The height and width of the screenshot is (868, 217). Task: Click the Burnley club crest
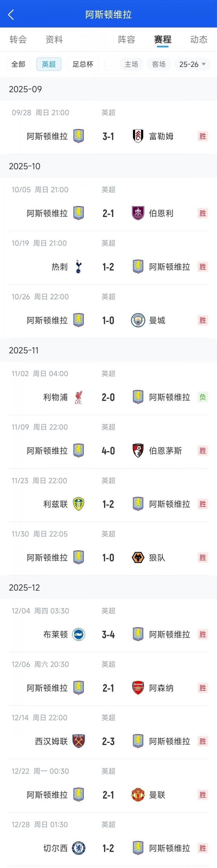138,213
